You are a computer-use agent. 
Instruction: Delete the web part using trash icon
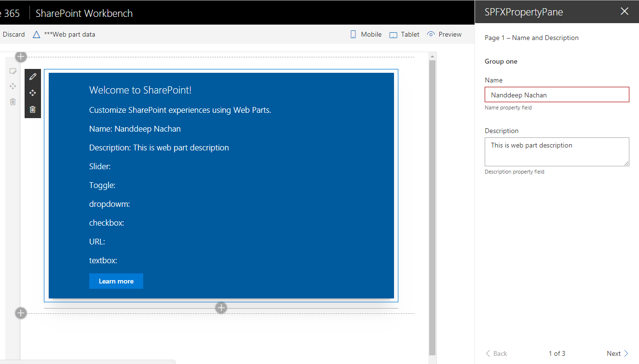pos(33,109)
